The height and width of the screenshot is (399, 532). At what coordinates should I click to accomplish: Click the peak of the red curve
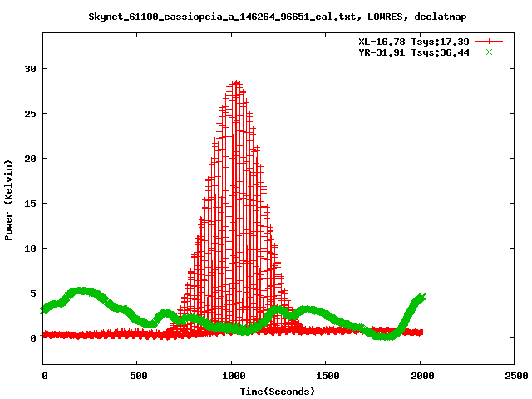click(x=236, y=83)
